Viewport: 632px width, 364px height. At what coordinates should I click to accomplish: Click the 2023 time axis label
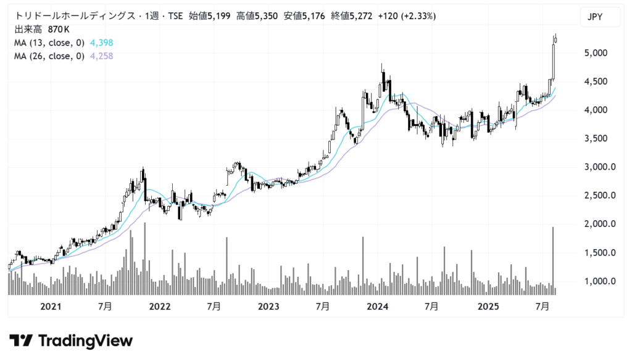pos(268,307)
